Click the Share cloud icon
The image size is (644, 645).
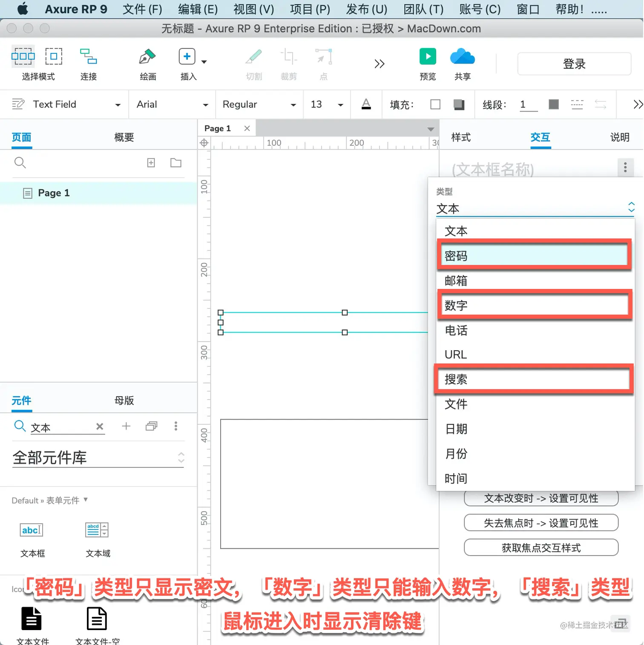coord(462,57)
